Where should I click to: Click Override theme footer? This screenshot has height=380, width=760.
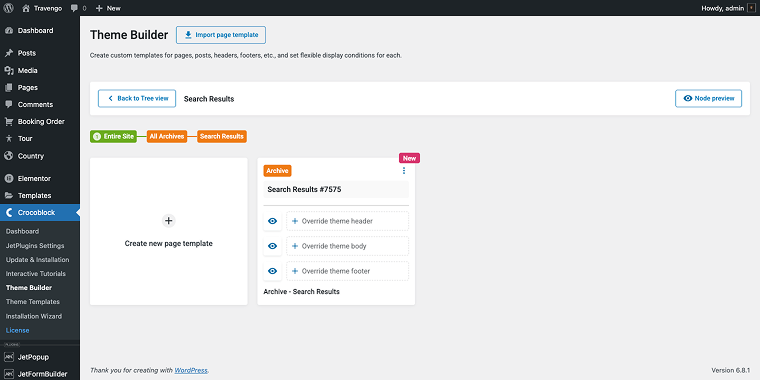(348, 271)
